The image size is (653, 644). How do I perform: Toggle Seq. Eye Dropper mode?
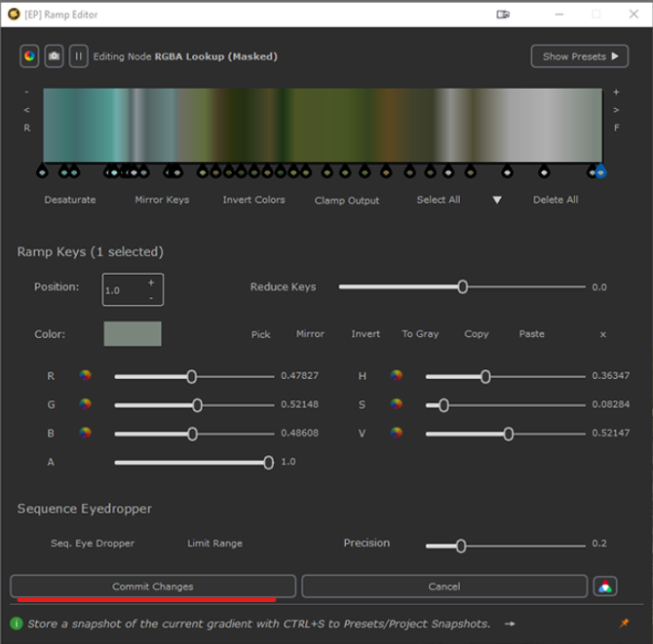coord(93,544)
